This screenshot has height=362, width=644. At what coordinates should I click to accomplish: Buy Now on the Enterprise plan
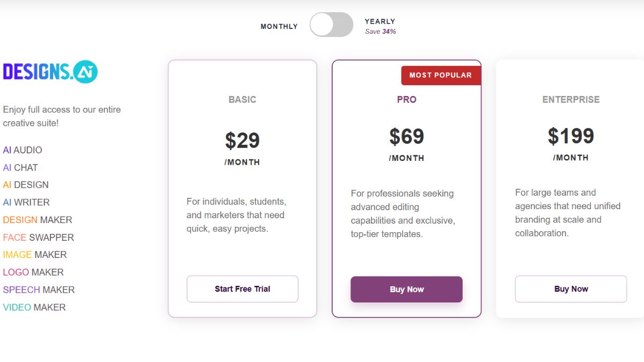click(x=571, y=289)
